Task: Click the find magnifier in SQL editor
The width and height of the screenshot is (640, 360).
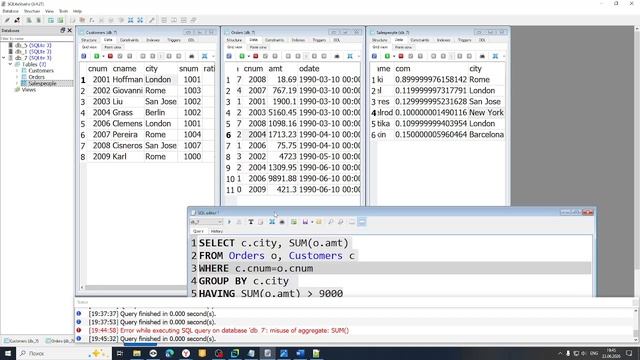Action: (330, 222)
